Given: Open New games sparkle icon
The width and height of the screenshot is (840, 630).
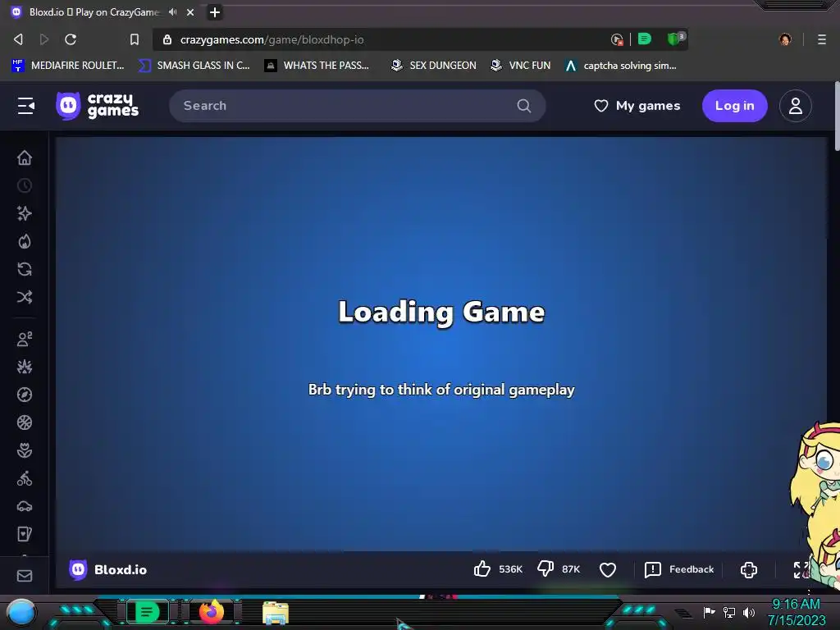Looking at the screenshot, I should click(x=25, y=213).
